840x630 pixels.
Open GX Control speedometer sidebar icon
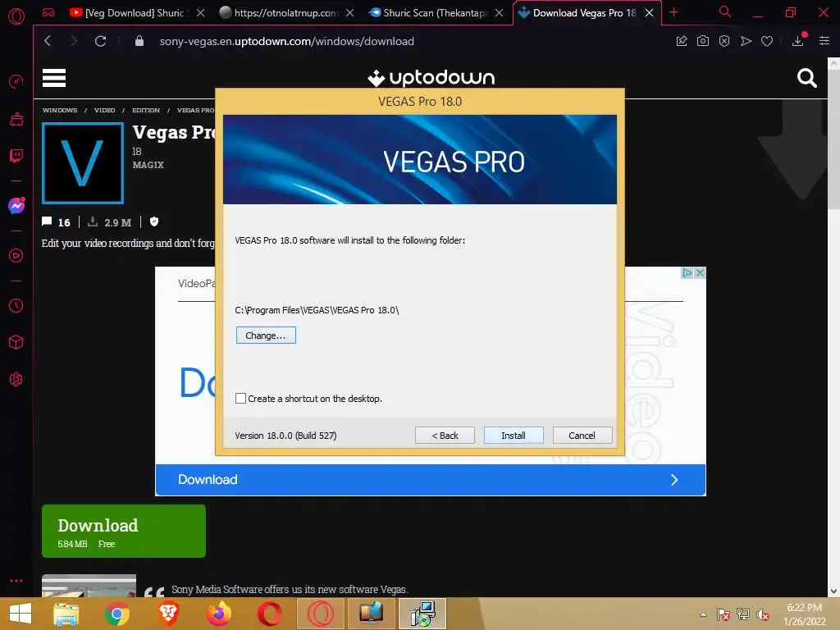(x=16, y=81)
